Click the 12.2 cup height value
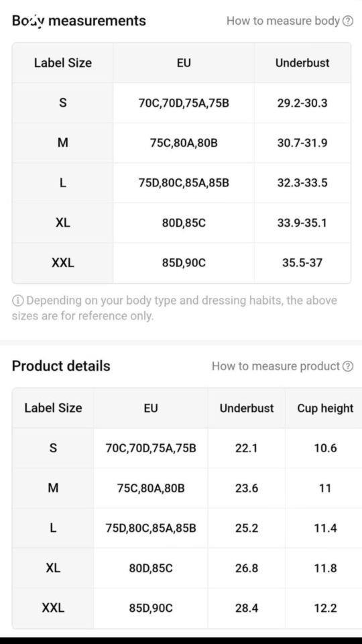Image resolution: width=362 pixels, height=644 pixels. coord(325,608)
